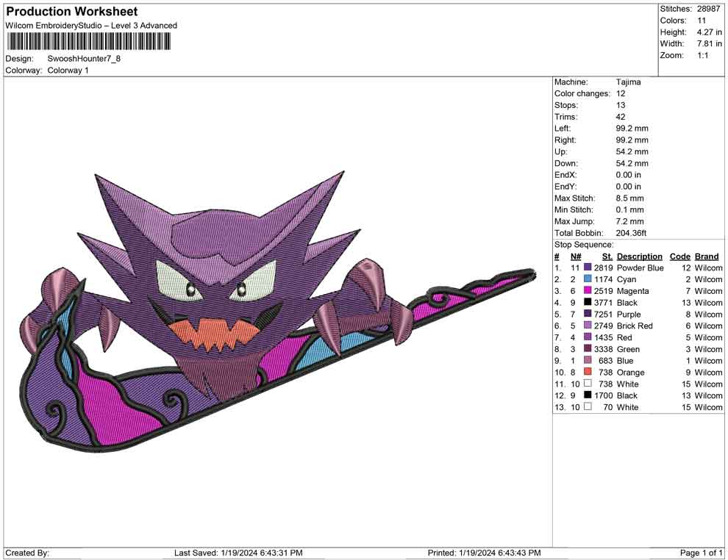Click the Max Jump value 7.2 mm
This screenshot has height=560, width=728.
coord(630,221)
